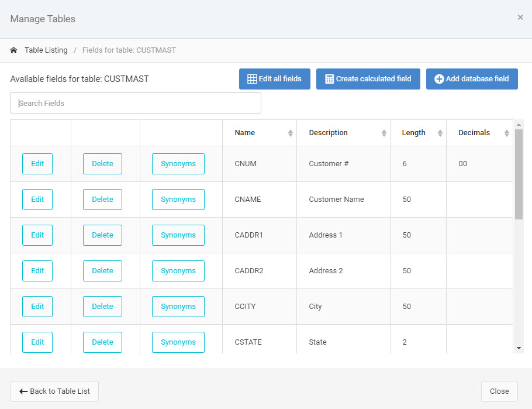Sort the table by Name column arrows
532x409 pixels.
291,133
